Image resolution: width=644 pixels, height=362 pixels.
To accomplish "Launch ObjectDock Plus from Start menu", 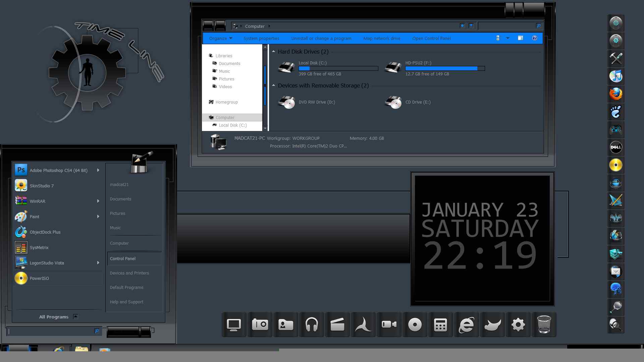I will click(x=58, y=232).
